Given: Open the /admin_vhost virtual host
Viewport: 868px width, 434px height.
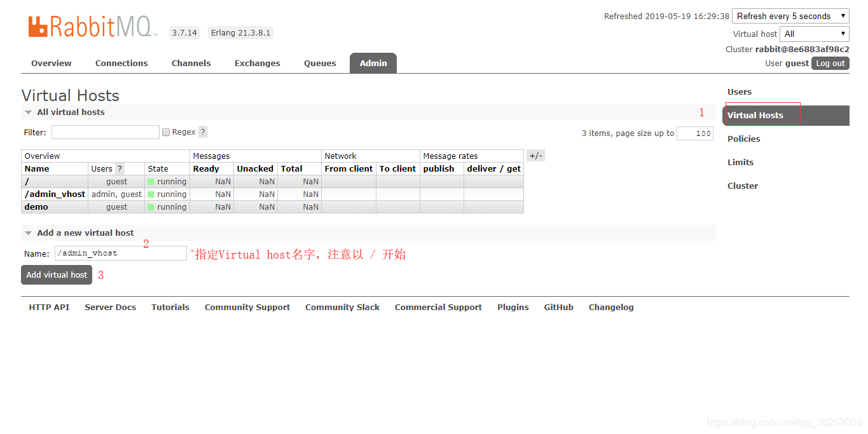Looking at the screenshot, I should (55, 194).
